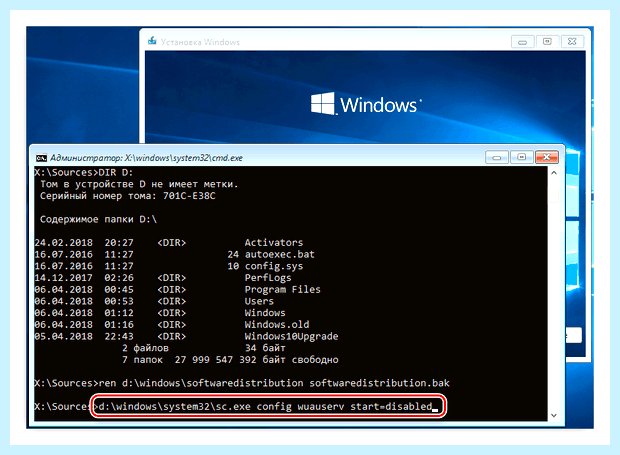The width and height of the screenshot is (620, 455).
Task: Click the 'PerfLogs' directory entry
Action: coord(268,278)
